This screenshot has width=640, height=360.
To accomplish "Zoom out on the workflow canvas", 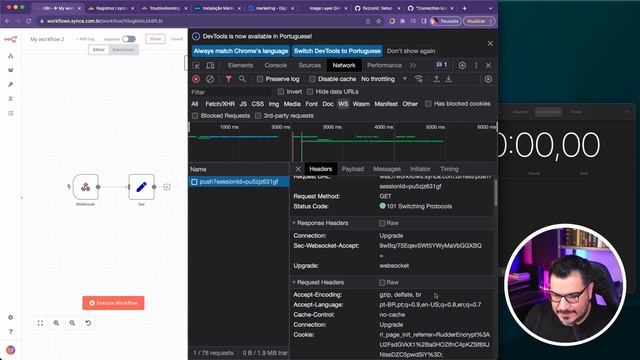I will (x=72, y=323).
